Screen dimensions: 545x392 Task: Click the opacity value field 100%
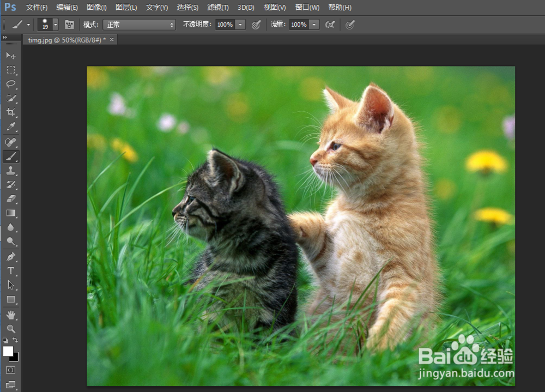pos(225,25)
